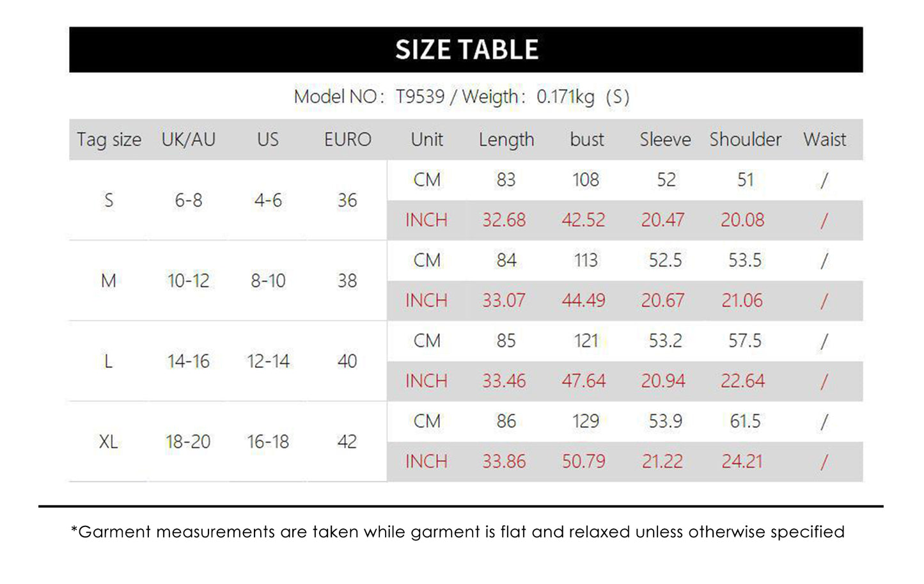Select the bust column header
This screenshot has height=584, width=924.
pyautogui.click(x=586, y=139)
